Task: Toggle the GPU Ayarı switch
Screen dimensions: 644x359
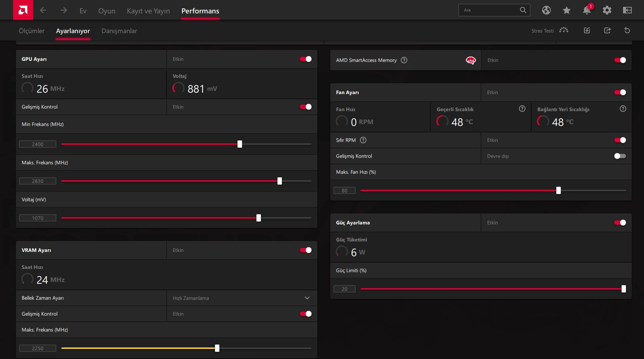Action: tap(306, 59)
